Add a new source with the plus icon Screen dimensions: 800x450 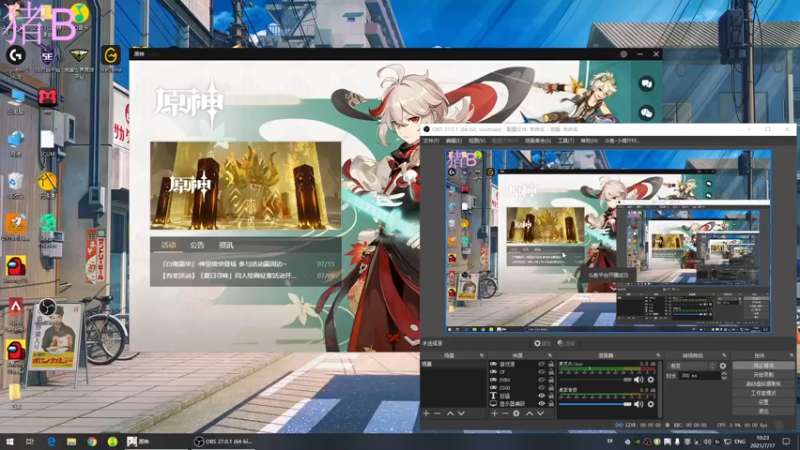[494, 413]
